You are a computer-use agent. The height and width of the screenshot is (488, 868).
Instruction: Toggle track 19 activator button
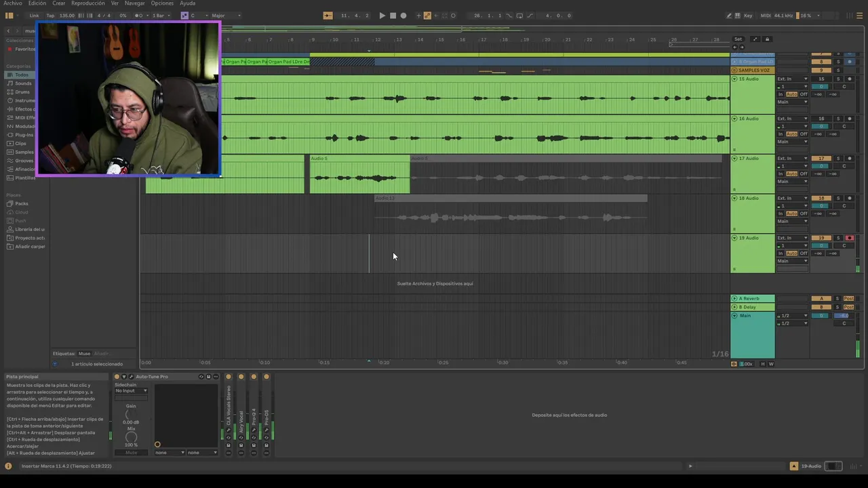pyautogui.click(x=821, y=238)
